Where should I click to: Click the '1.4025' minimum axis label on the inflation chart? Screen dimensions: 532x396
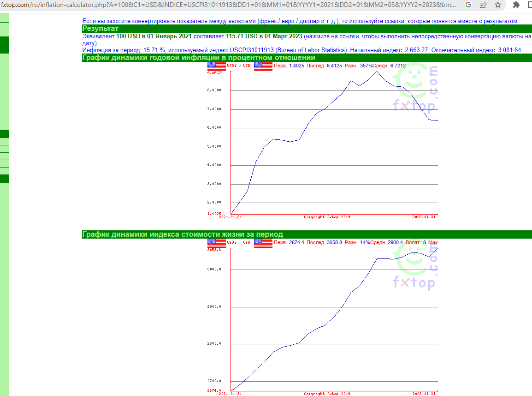(x=214, y=214)
